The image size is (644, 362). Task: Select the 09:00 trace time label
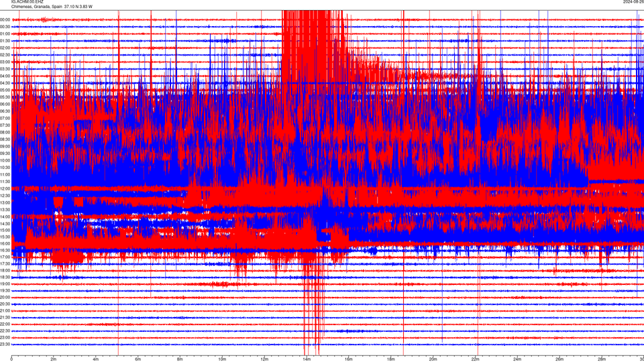point(5,146)
